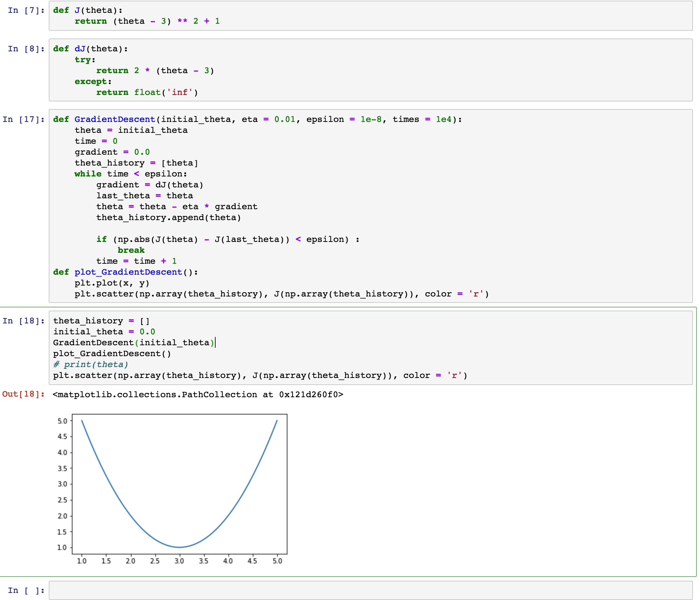Click the 'gradient = 0.0' line
700x600 pixels.
pos(112,152)
